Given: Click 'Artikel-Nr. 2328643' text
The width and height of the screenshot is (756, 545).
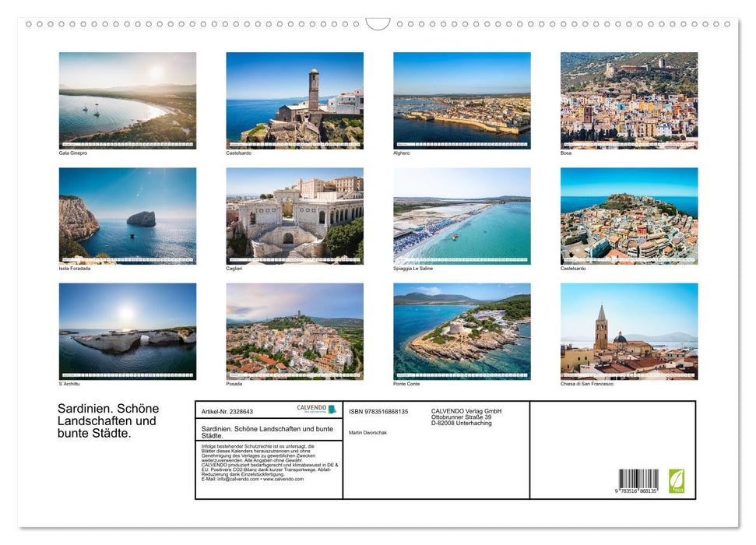Looking at the screenshot, I should 227,411.
